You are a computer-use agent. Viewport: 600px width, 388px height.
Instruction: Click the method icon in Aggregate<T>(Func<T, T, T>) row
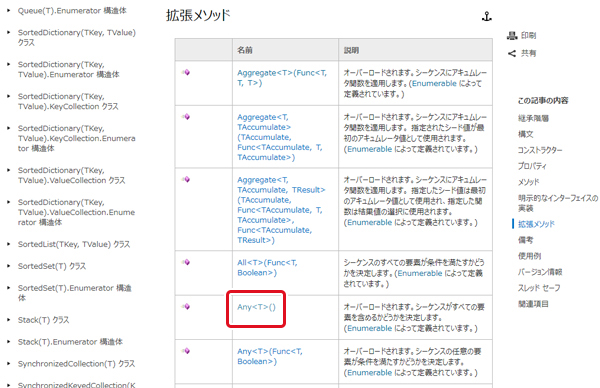point(186,72)
